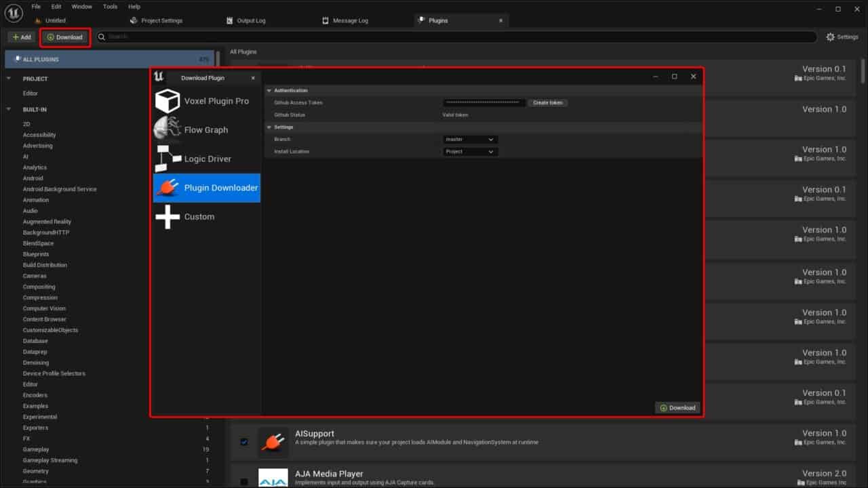
Task: Select the Advertising category
Action: point(37,146)
